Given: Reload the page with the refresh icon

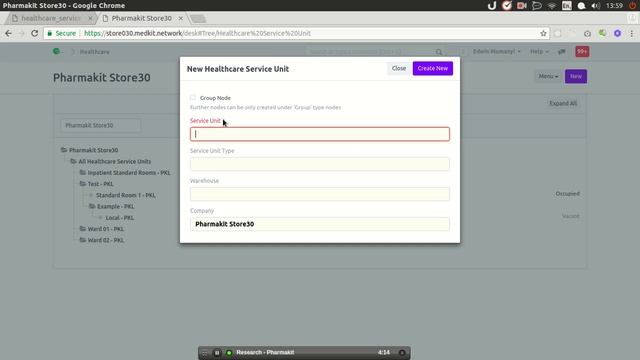Looking at the screenshot, I should click(35, 33).
